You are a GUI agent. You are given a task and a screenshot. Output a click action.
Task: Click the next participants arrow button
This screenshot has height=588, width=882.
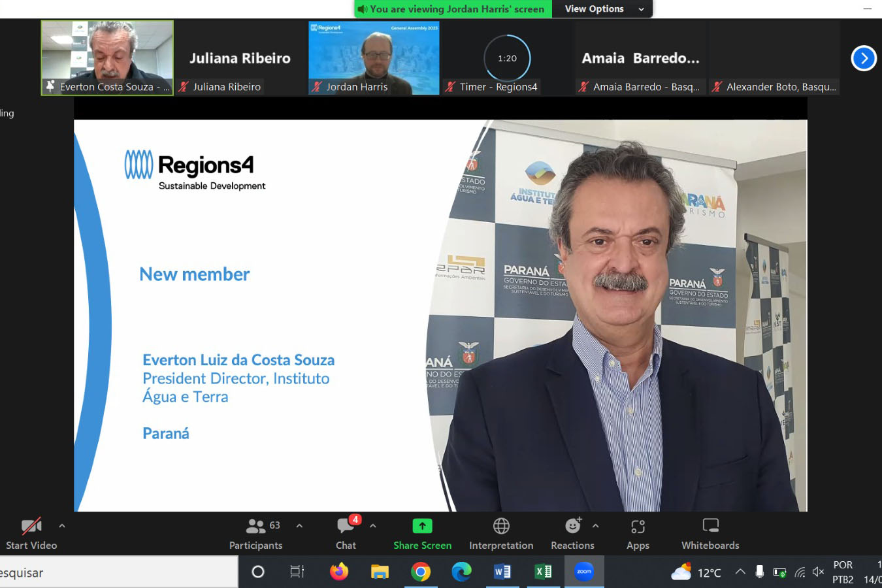[864, 58]
